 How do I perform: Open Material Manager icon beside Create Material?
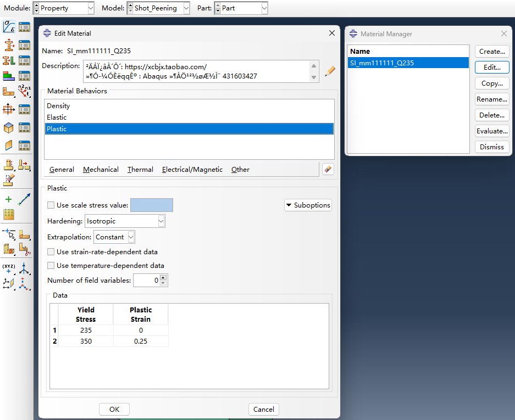pyautogui.click(x=24, y=27)
